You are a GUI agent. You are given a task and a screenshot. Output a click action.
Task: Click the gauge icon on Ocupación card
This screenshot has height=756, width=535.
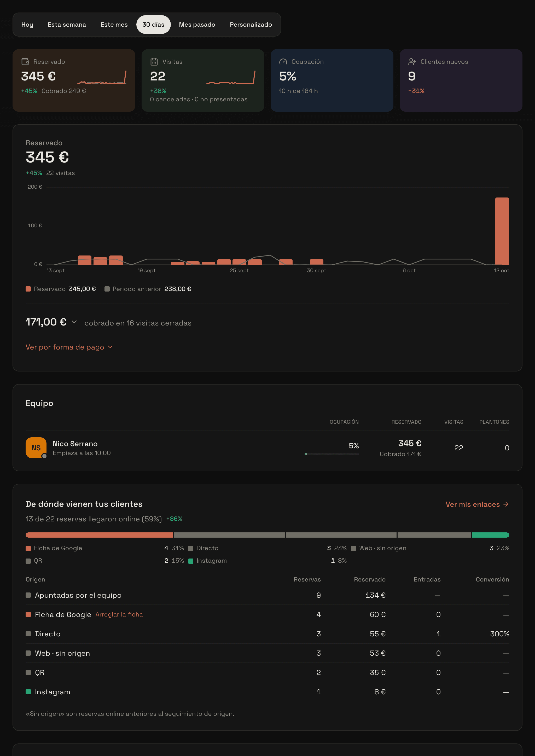tap(283, 62)
